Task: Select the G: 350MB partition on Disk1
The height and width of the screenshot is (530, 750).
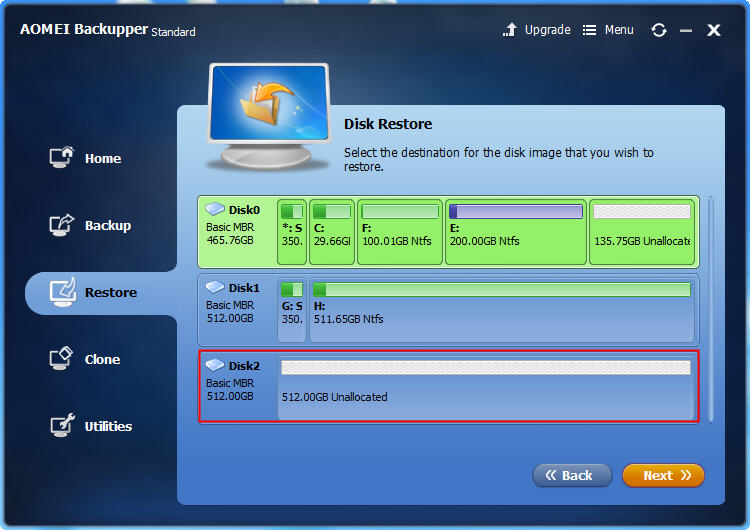Action: 292,310
